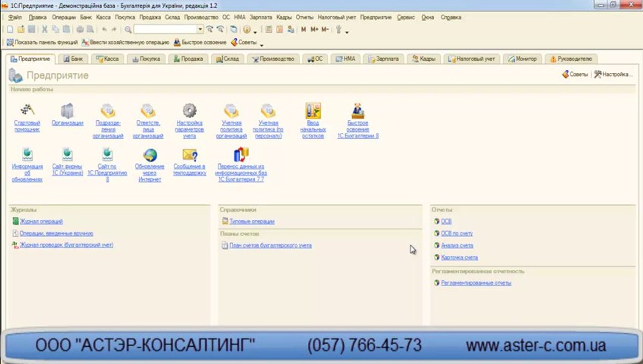
Task: Click the M+ memory toolbar button
Action: tap(314, 29)
